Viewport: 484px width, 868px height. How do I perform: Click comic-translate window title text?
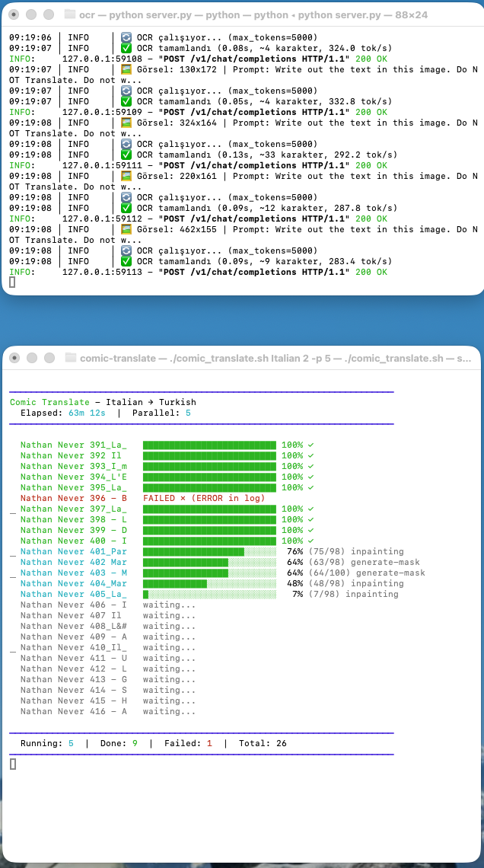pos(275,358)
